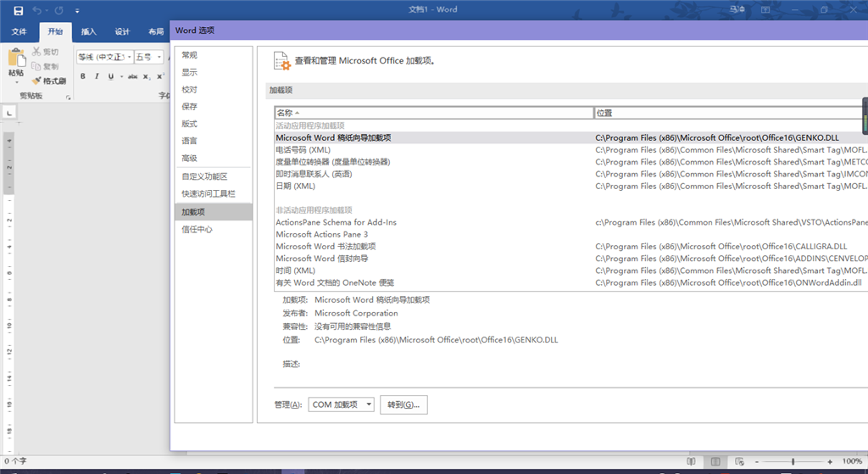Open the ribbon display options icon
Image resolution: width=868 pixels, height=474 pixels.
[x=765, y=10]
